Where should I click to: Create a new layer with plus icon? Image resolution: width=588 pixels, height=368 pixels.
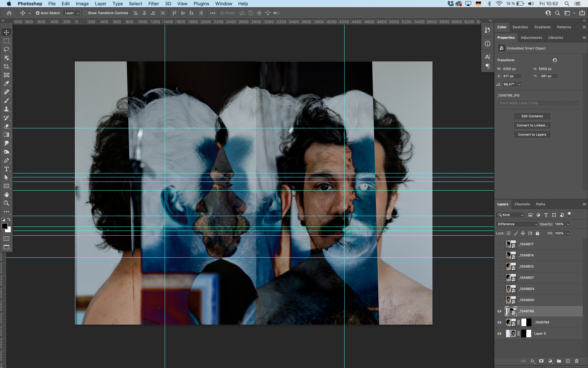568,361
